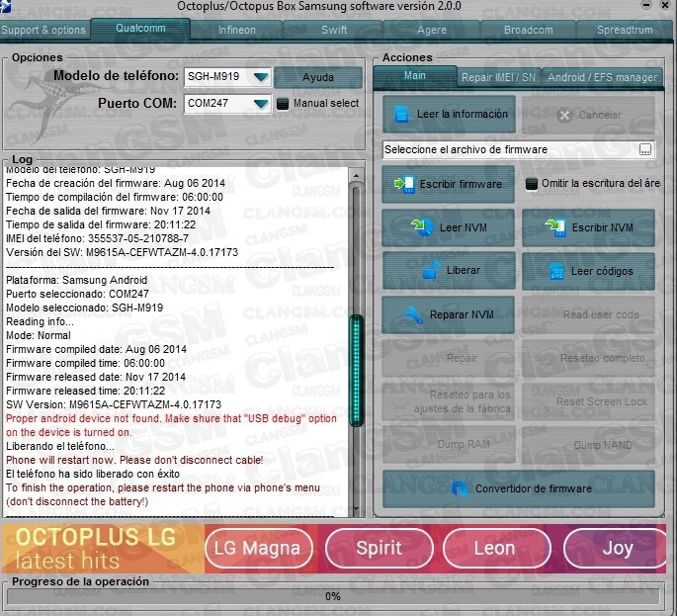Screen dimensions: 677x616
Task: Switch to the Agere tab
Action: [431, 30]
